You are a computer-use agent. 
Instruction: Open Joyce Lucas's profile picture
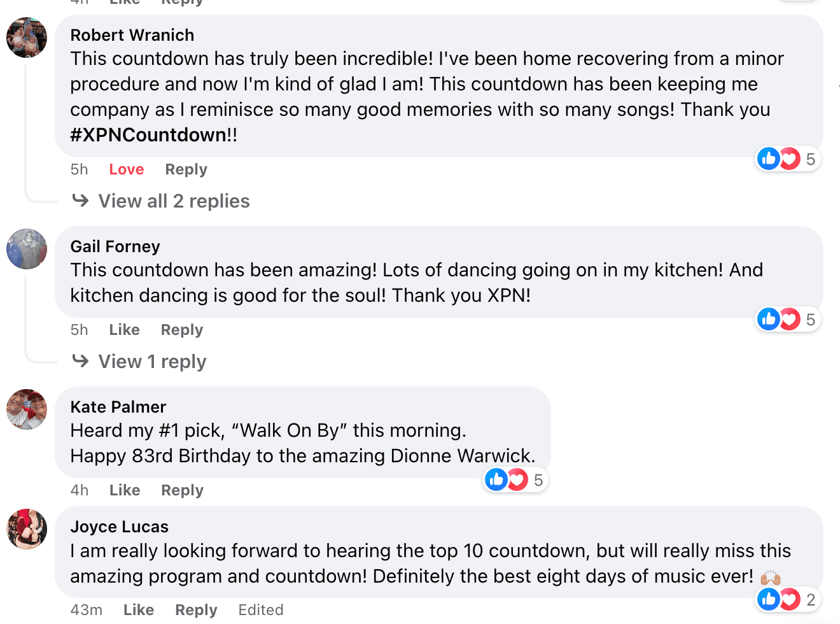27,529
